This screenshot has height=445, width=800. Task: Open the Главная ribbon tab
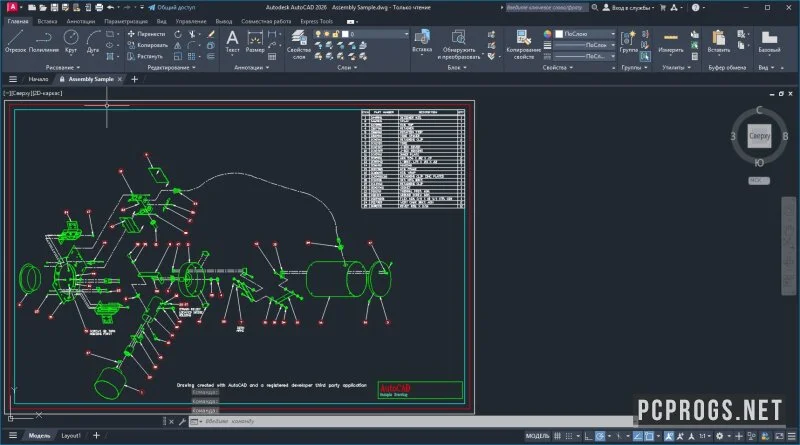click(x=18, y=21)
